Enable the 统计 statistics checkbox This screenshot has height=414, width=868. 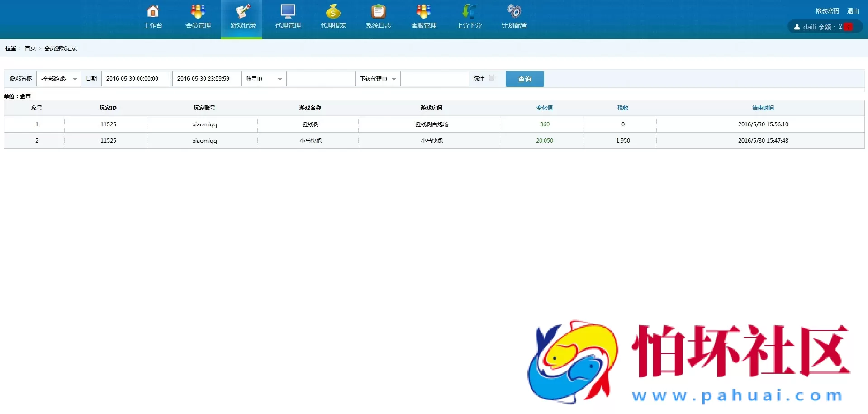[x=492, y=77]
